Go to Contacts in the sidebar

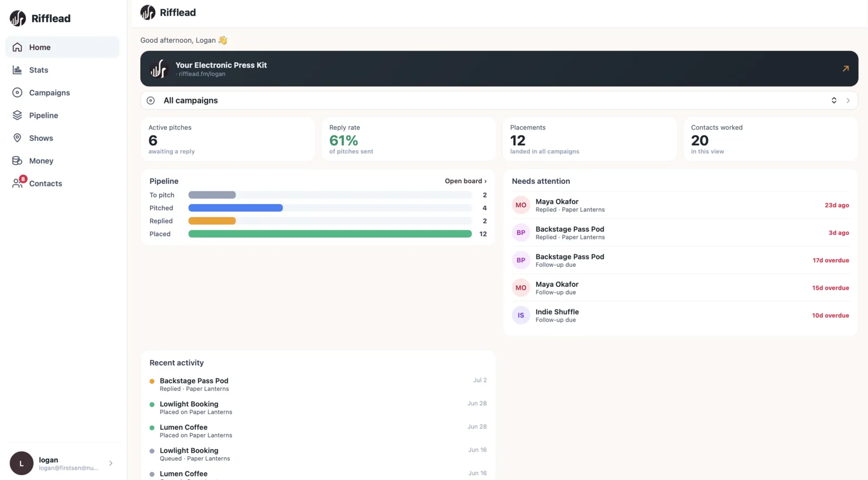(x=62, y=183)
